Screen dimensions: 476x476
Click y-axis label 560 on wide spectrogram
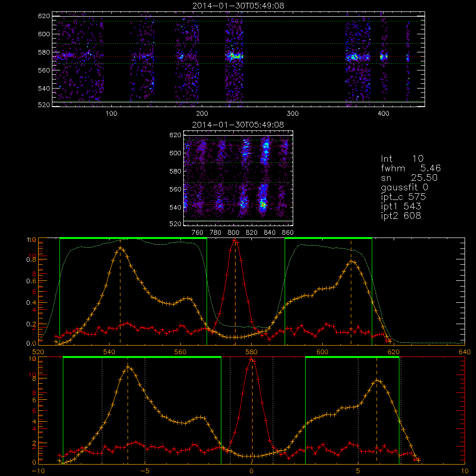tap(44, 70)
